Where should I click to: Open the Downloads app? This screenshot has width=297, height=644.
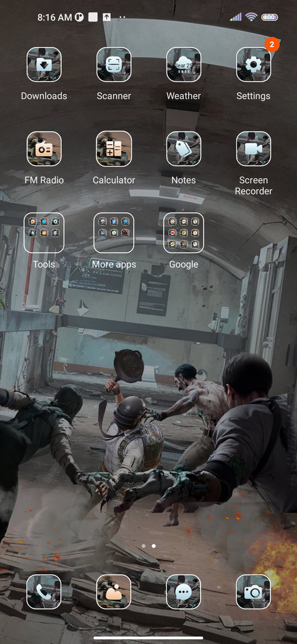tap(44, 64)
